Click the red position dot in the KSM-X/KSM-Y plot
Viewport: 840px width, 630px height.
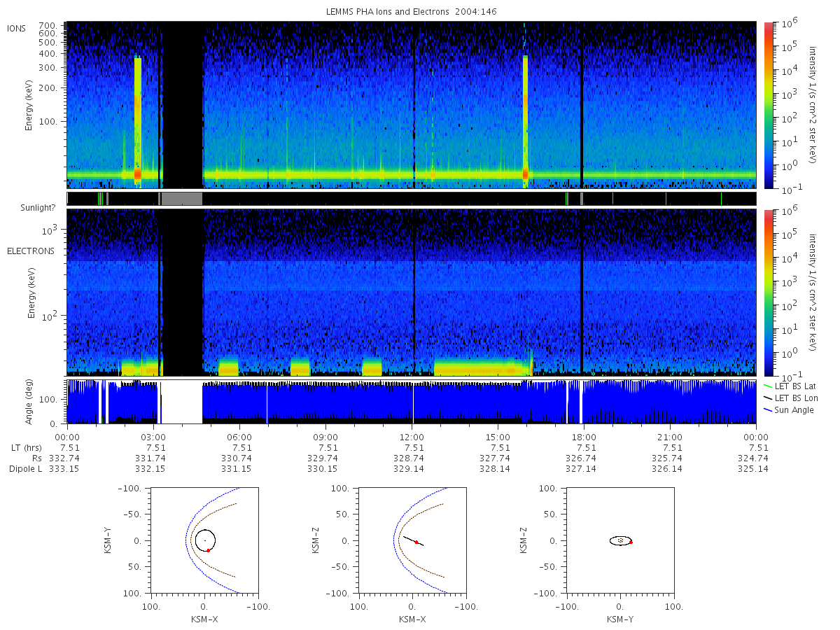[208, 551]
